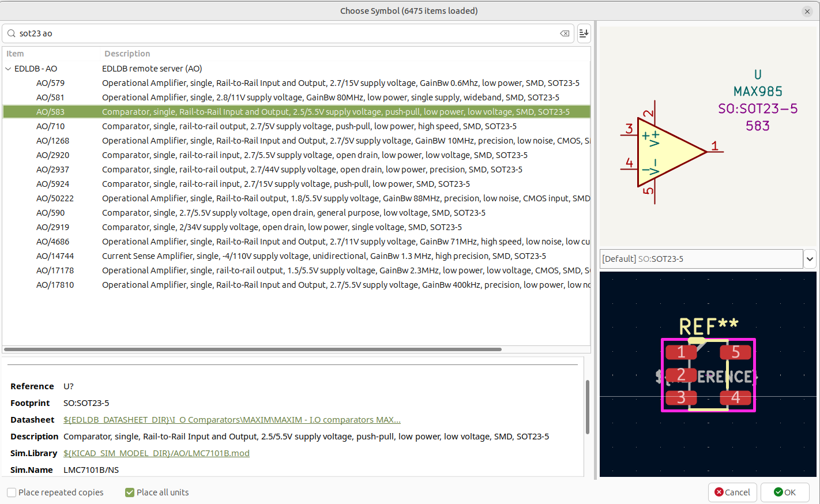Click the Description column header
Screen dimensions: 820x504
(127, 54)
